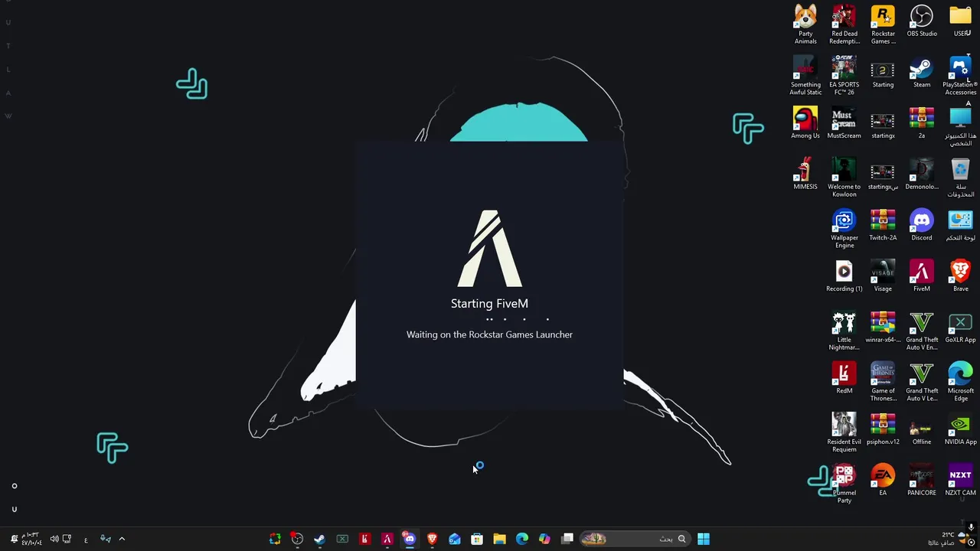
Task: Open the volume speaker tray icon
Action: tap(54, 539)
